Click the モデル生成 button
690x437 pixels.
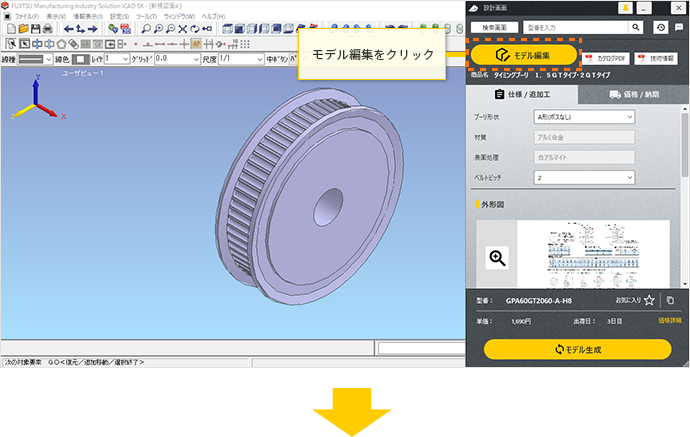point(577,349)
